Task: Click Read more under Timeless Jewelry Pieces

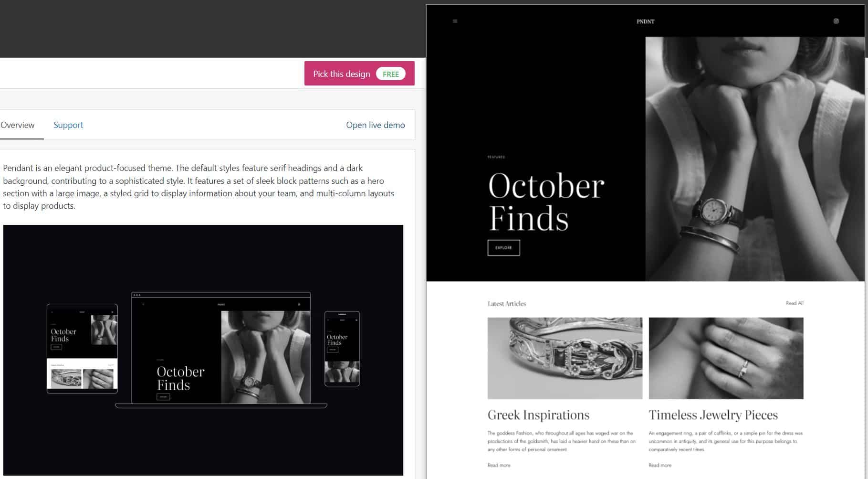Action: tap(659, 465)
